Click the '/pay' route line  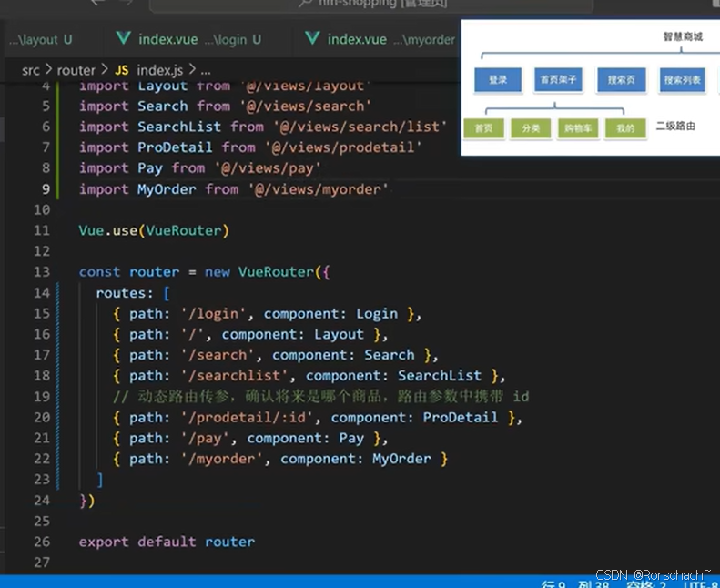[x=250, y=438]
